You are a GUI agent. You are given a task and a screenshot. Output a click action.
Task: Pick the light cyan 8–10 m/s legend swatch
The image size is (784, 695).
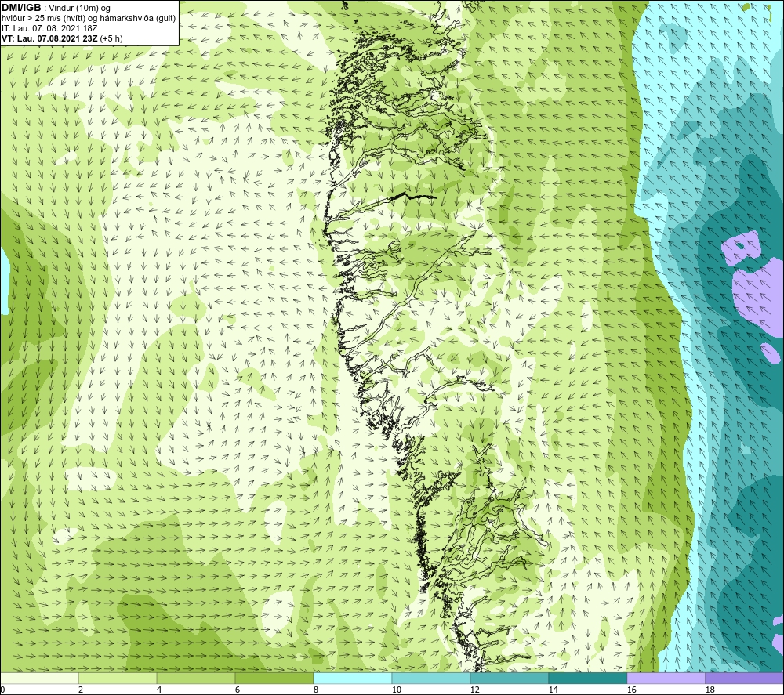coord(353,678)
